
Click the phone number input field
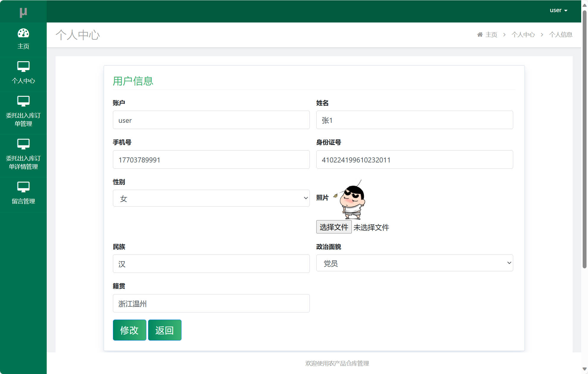[211, 159]
